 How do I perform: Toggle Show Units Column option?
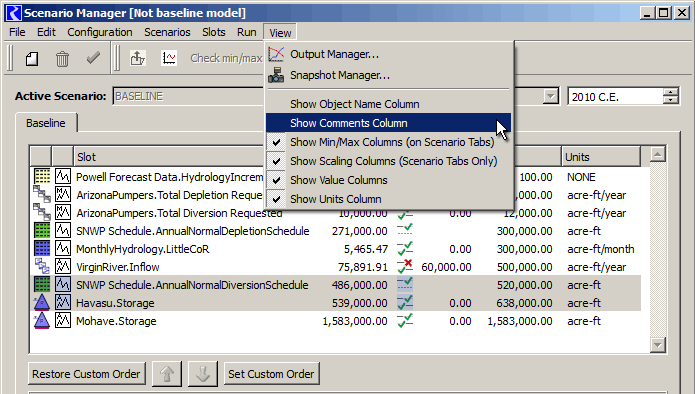[388, 199]
